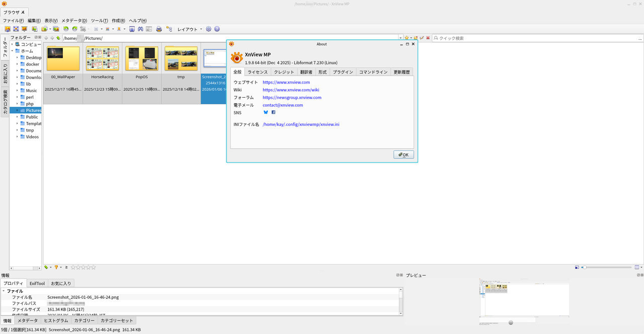The width and height of the screenshot is (644, 334).
Task: Expand the Pictures folder in the tree
Action: click(17, 110)
